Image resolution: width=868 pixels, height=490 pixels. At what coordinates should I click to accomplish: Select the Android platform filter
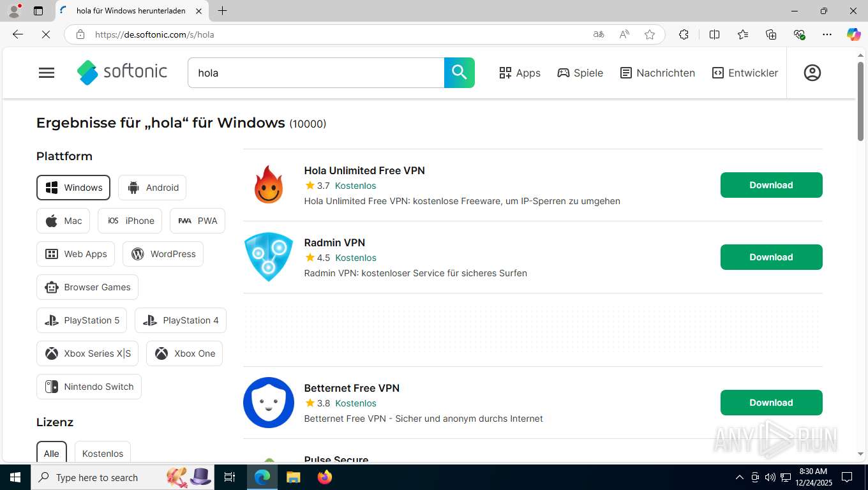153,188
